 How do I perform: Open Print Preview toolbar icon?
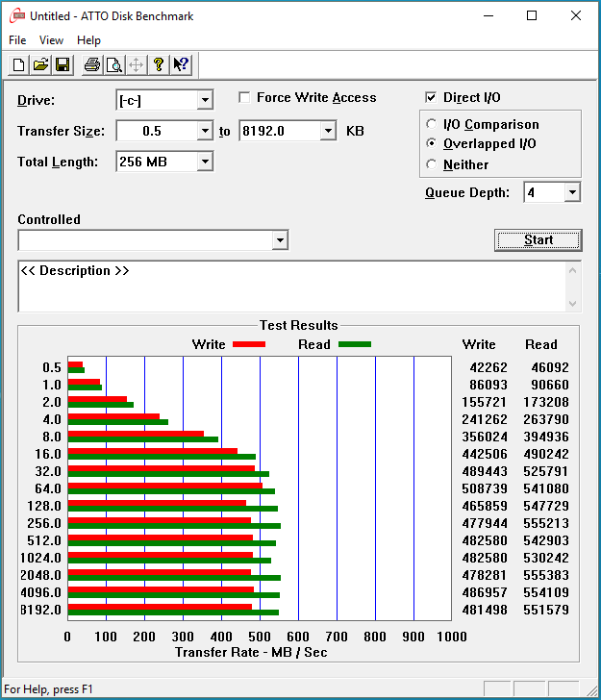point(114,65)
